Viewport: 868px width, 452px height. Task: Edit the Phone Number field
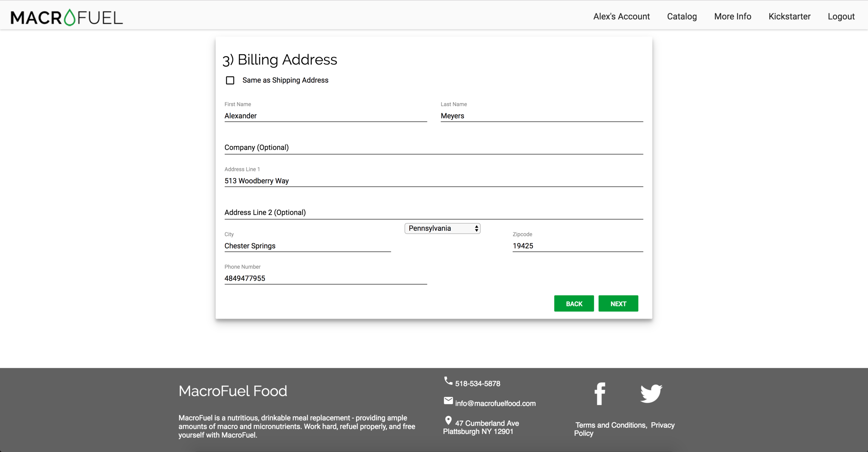pyautogui.click(x=326, y=278)
